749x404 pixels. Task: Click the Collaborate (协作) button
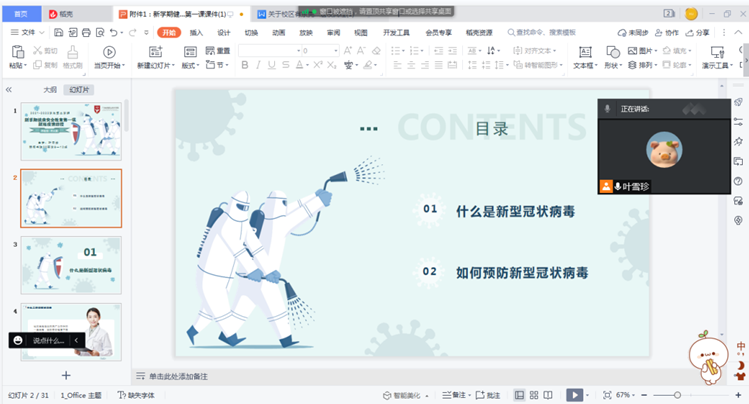pyautogui.click(x=667, y=32)
